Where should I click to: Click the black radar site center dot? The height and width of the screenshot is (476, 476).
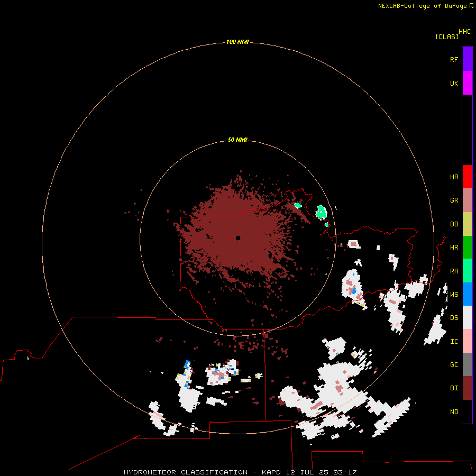pos(238,238)
